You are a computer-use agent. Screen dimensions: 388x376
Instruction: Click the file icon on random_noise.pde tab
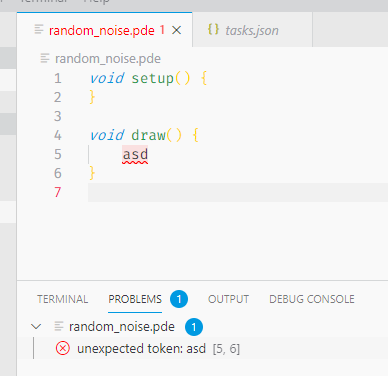(x=39, y=29)
